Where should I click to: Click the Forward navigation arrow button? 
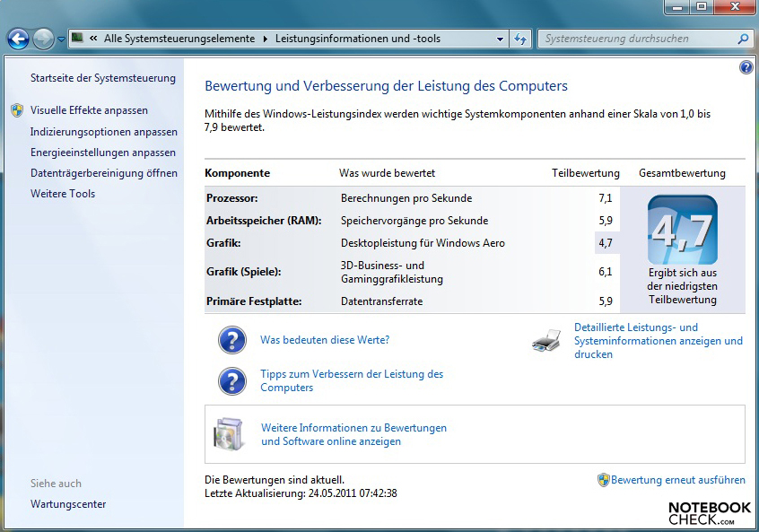point(43,39)
